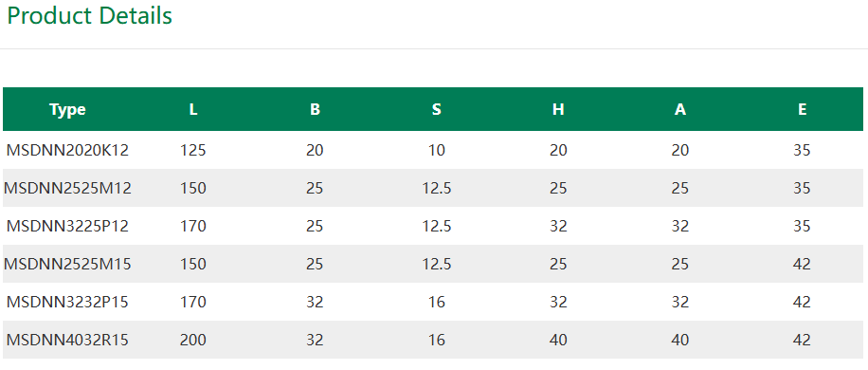Select the MSDNN3225P12 type cell

click(67, 226)
